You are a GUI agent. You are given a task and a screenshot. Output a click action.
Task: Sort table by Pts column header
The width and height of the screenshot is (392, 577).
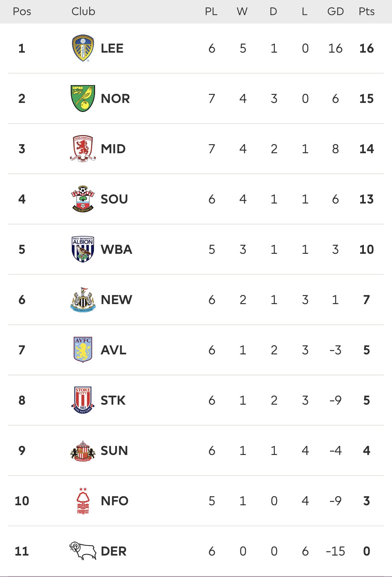(x=367, y=11)
